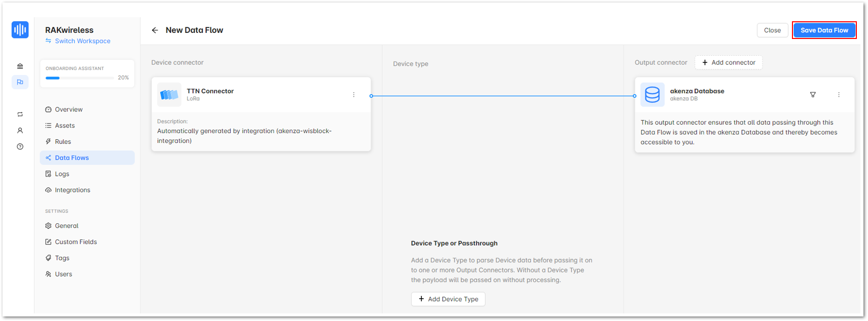The height and width of the screenshot is (321, 868).
Task: Select Data Flows in the sidebar
Action: tap(87, 158)
